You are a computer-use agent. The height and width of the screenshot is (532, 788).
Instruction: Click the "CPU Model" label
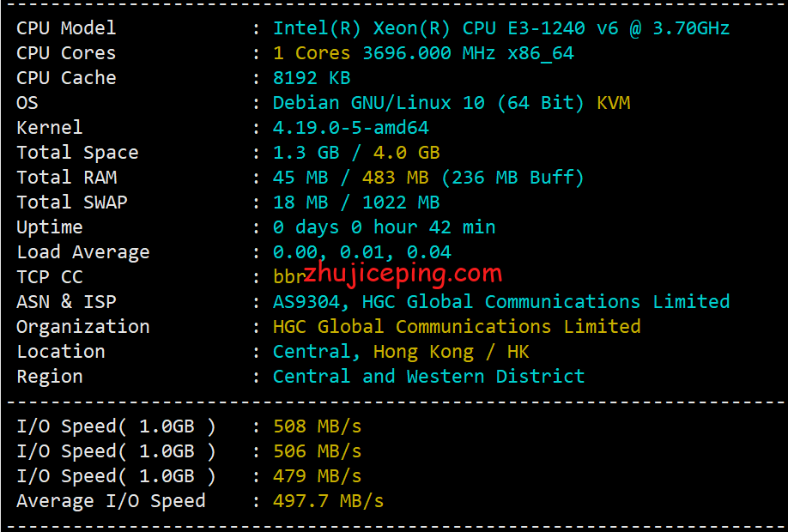pos(66,28)
